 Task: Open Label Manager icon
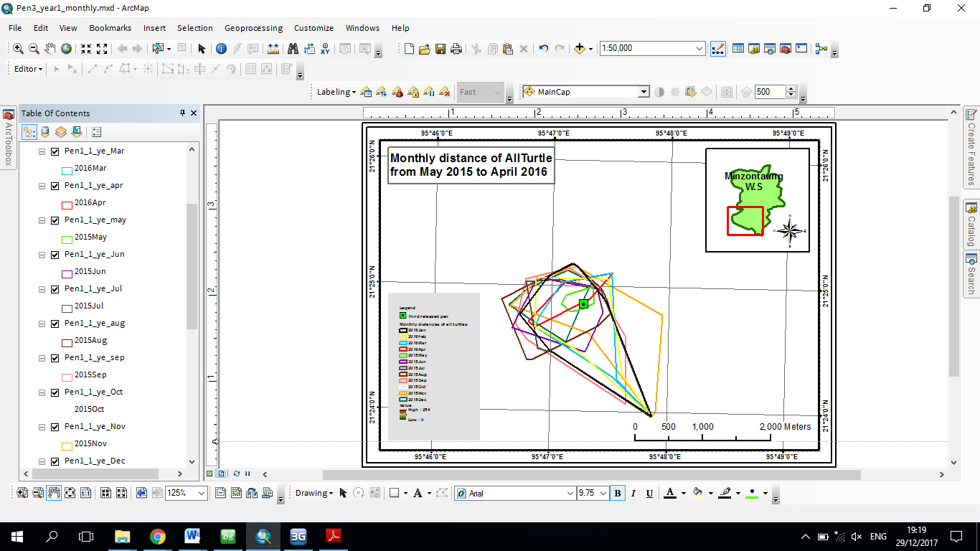pyautogui.click(x=366, y=92)
